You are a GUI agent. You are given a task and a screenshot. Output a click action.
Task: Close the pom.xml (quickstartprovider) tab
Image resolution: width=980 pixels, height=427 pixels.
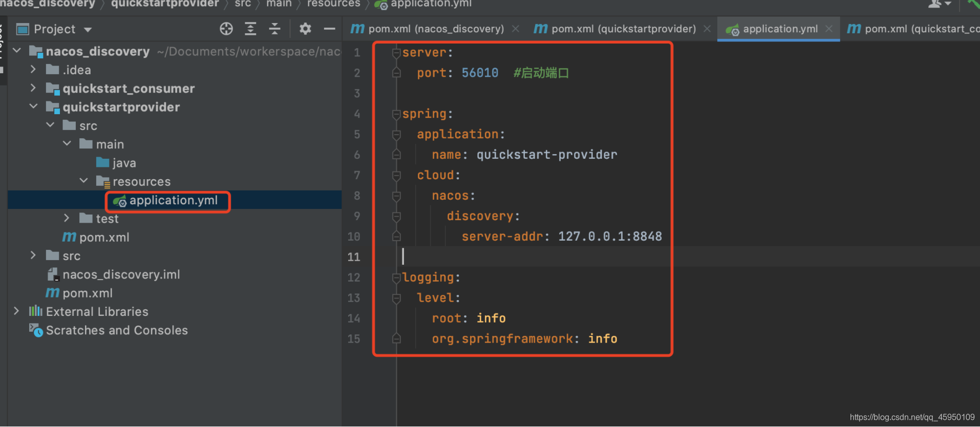pyautogui.click(x=707, y=29)
